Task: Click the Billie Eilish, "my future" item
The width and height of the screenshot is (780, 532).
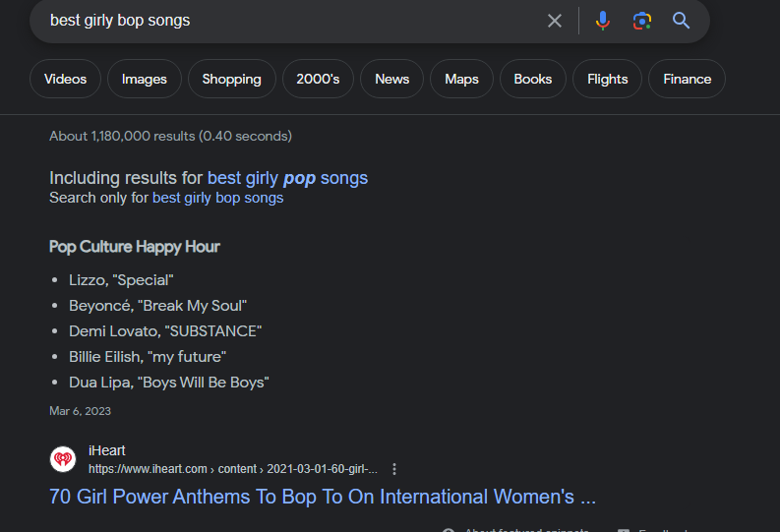Action: (148, 357)
